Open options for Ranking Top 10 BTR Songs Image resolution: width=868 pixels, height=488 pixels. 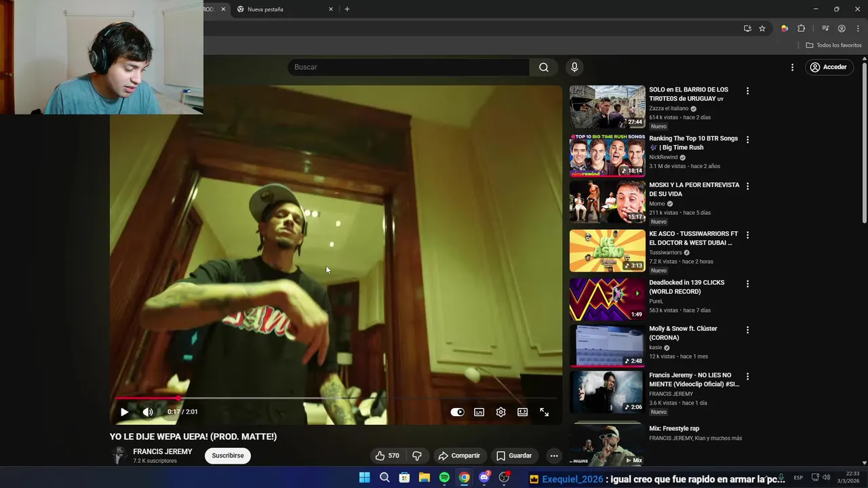(x=747, y=140)
